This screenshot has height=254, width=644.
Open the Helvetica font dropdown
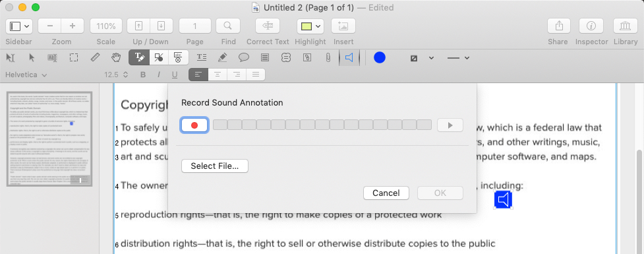pos(26,75)
